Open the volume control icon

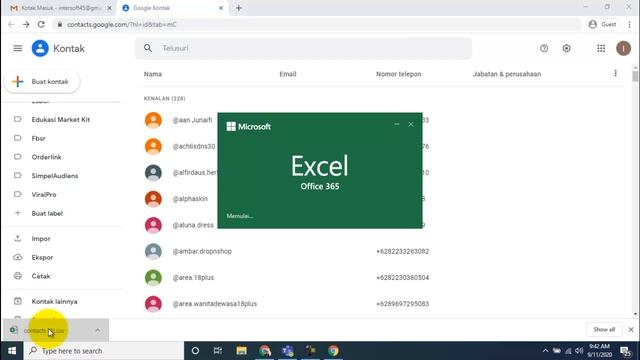(579, 351)
